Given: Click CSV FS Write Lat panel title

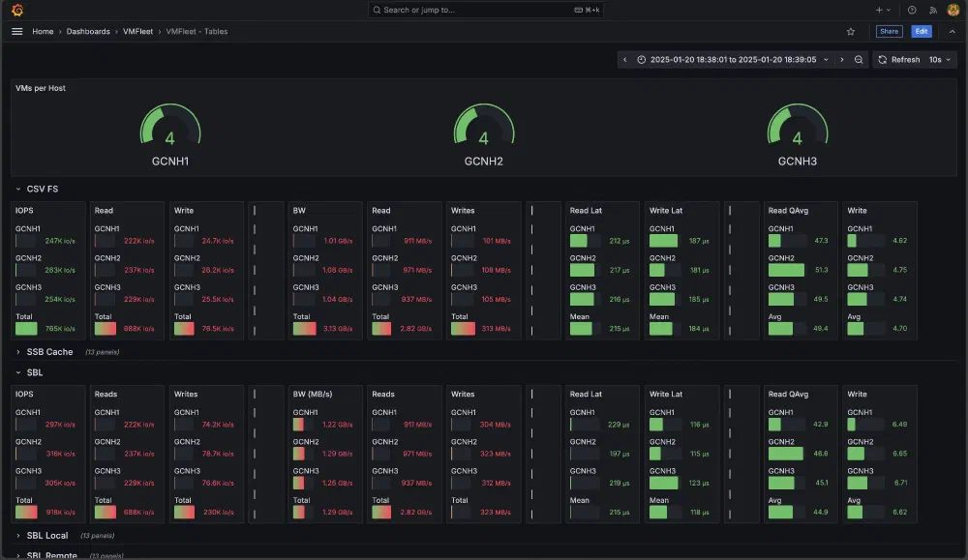Looking at the screenshot, I should (x=666, y=211).
